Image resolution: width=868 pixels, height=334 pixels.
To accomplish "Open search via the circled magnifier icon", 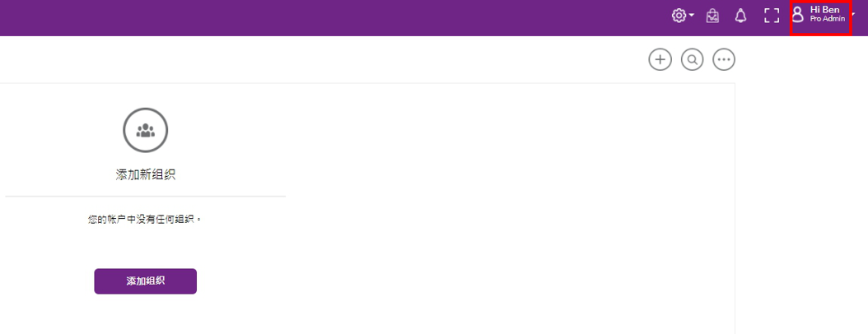I will pyautogui.click(x=692, y=59).
